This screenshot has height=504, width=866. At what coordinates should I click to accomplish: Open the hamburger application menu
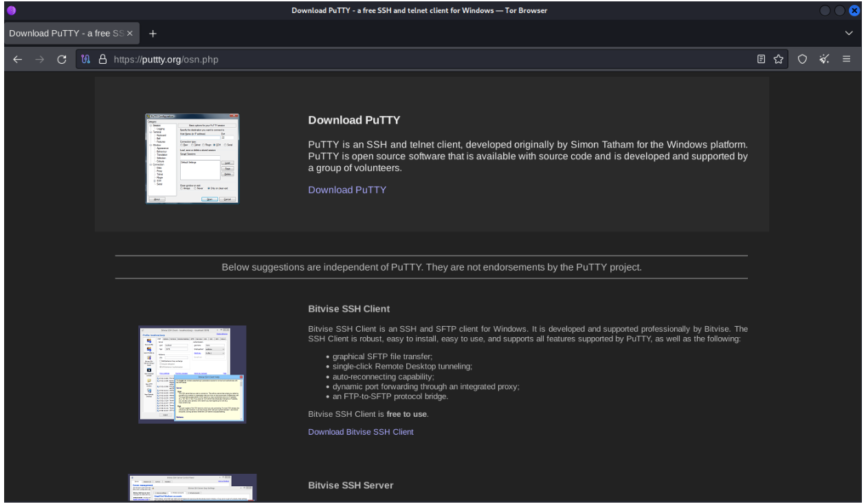(846, 60)
